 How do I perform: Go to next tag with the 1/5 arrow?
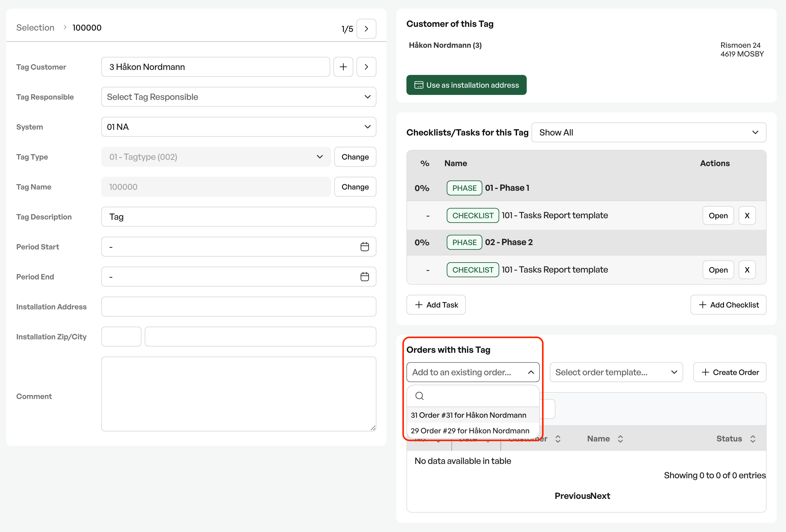(366, 29)
